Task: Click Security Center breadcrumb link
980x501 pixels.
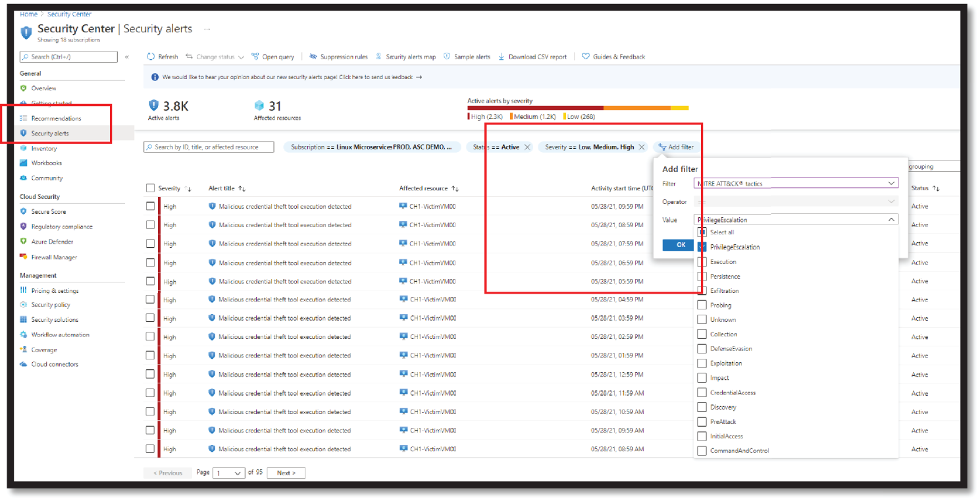Action: (x=70, y=14)
